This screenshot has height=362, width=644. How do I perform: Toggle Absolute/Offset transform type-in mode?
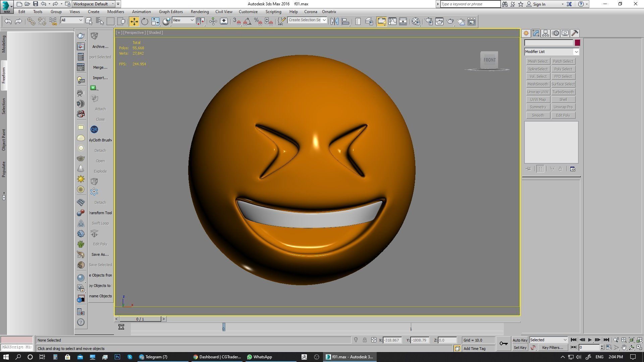click(374, 340)
